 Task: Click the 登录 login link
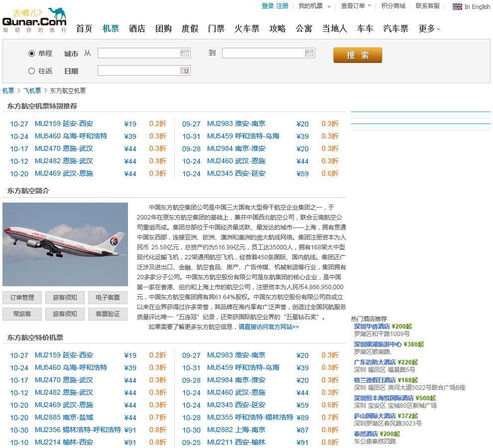point(268,6)
